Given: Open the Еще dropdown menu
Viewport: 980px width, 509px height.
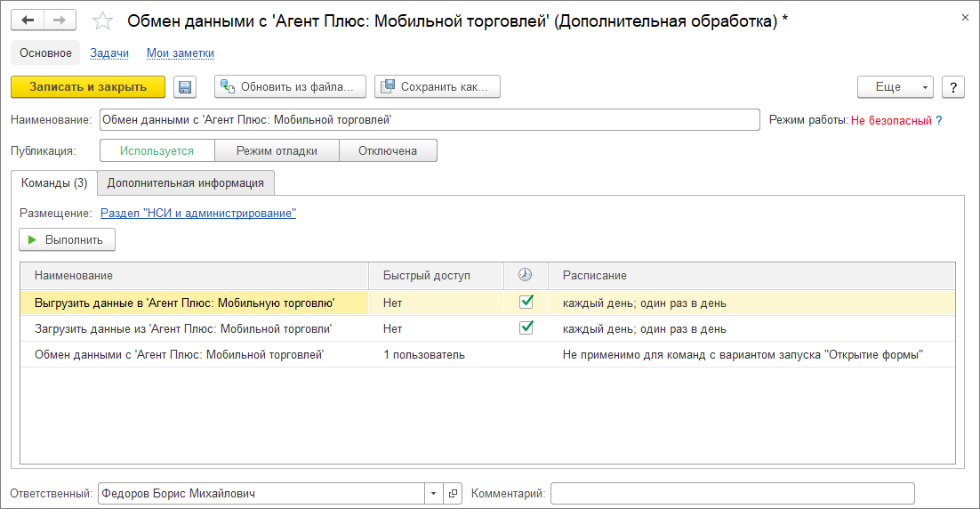Looking at the screenshot, I should (x=895, y=87).
